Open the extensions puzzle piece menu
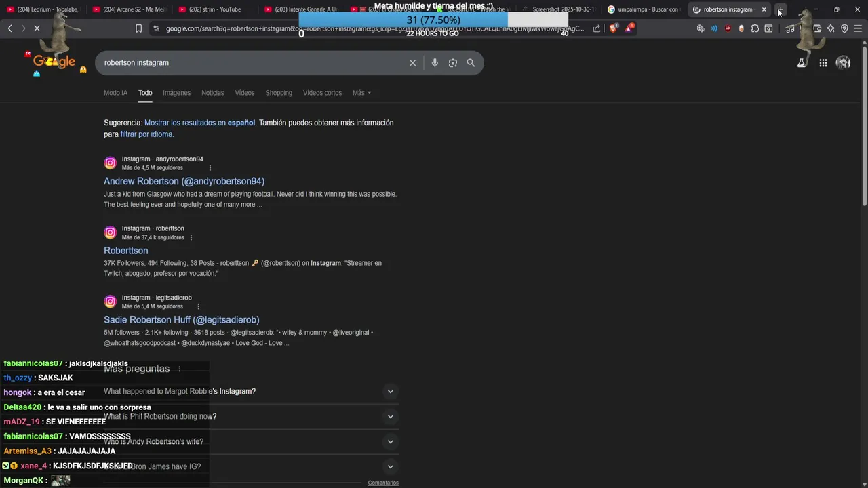Image resolution: width=868 pixels, height=488 pixels. point(755,28)
